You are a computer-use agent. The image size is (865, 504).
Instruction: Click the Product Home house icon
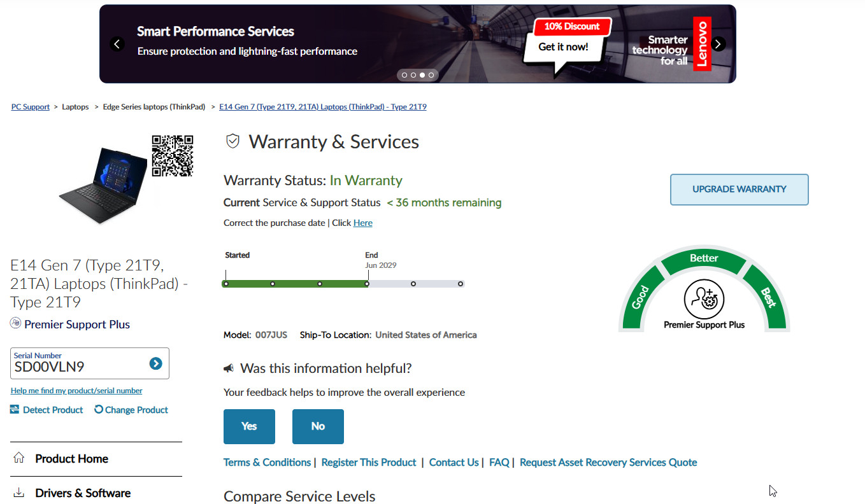point(19,458)
